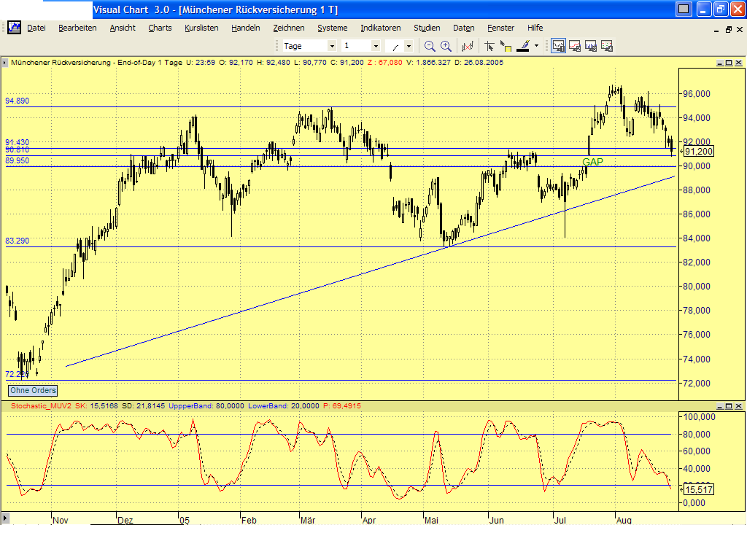Open the drawing pen color tool
This screenshot has width=747, height=560.
pos(523,45)
